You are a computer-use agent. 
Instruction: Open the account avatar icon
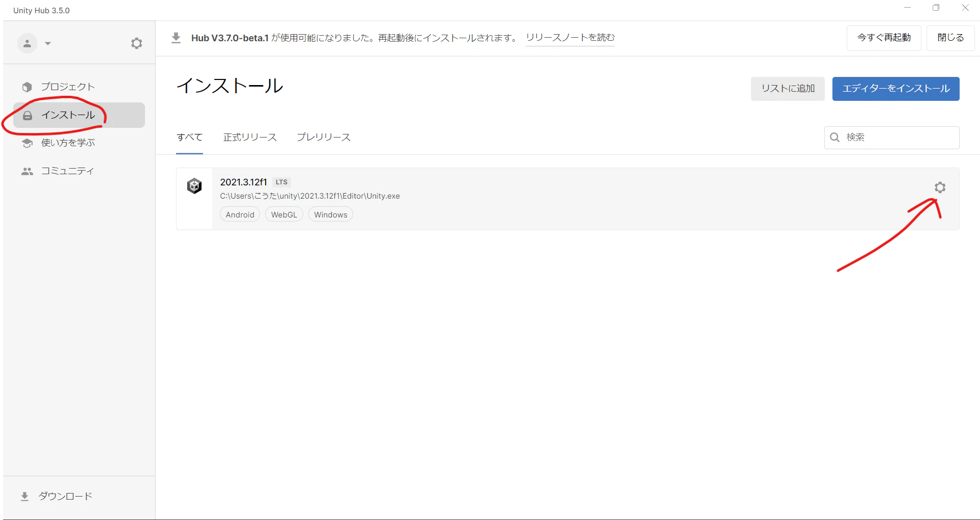click(27, 43)
